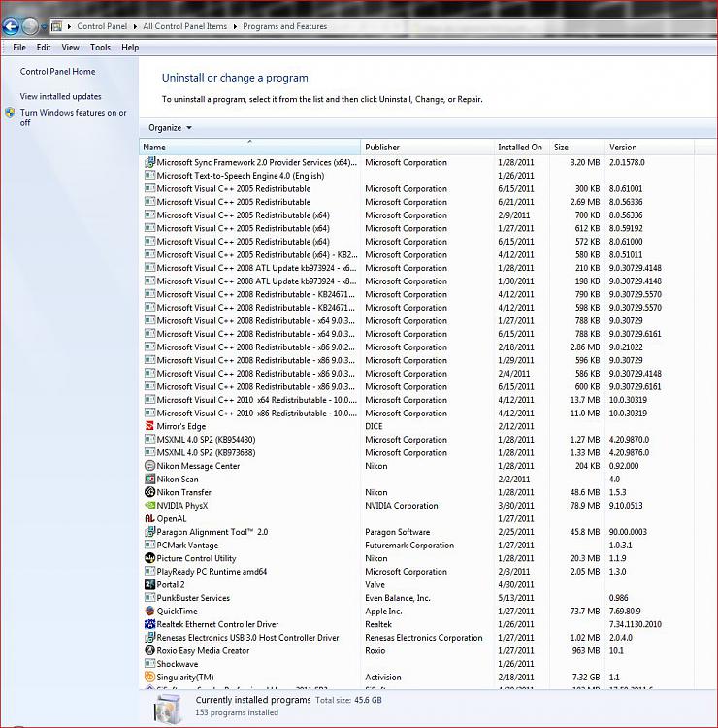
Task: Open the File menu
Action: 19,47
